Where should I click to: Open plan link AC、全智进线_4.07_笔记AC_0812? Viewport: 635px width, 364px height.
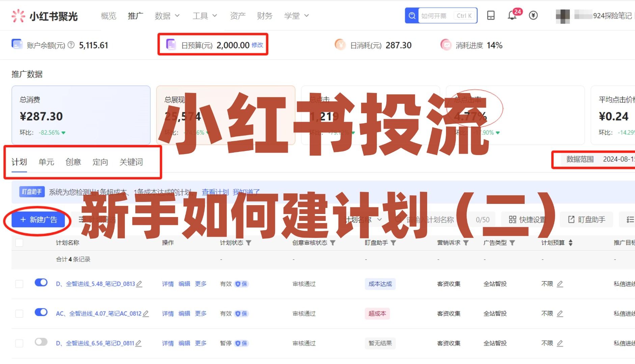tap(99, 314)
